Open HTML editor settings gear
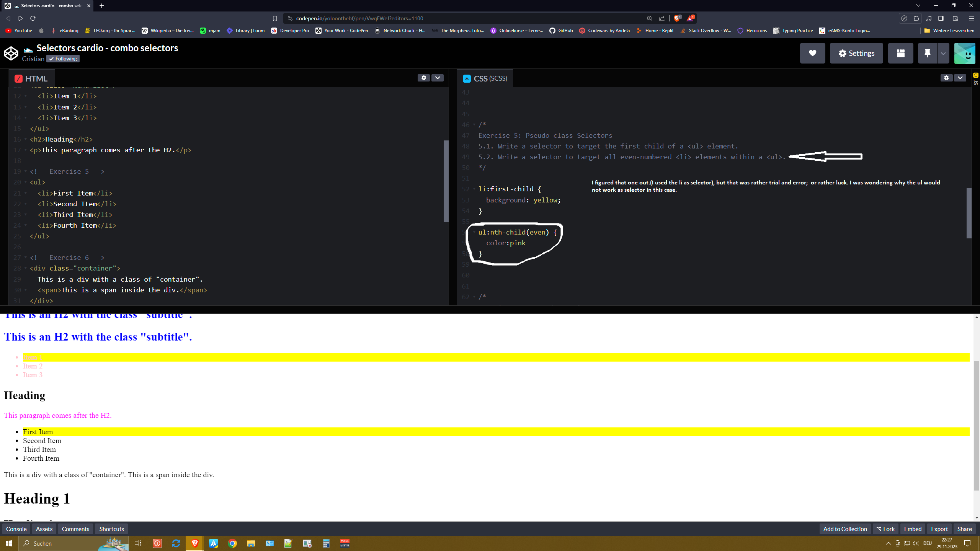The height and width of the screenshot is (551, 980). click(x=423, y=78)
